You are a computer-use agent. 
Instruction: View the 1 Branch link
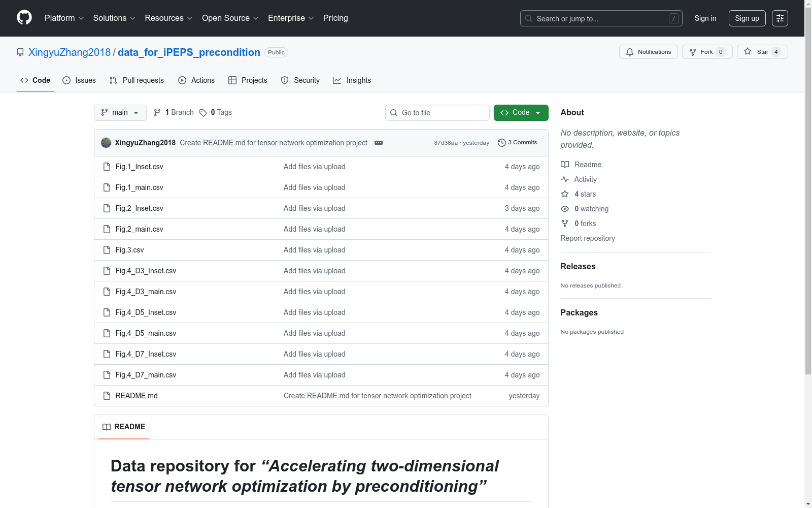[174, 112]
